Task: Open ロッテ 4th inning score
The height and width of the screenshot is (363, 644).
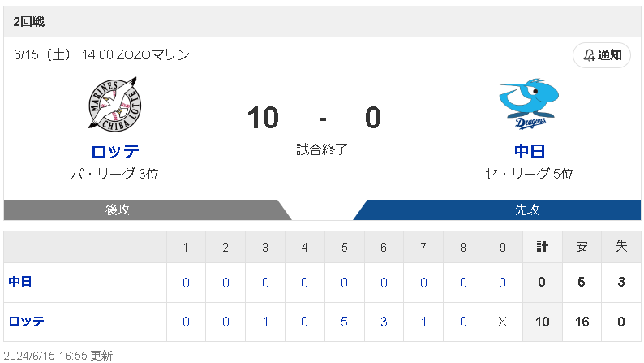Action: coord(304,322)
